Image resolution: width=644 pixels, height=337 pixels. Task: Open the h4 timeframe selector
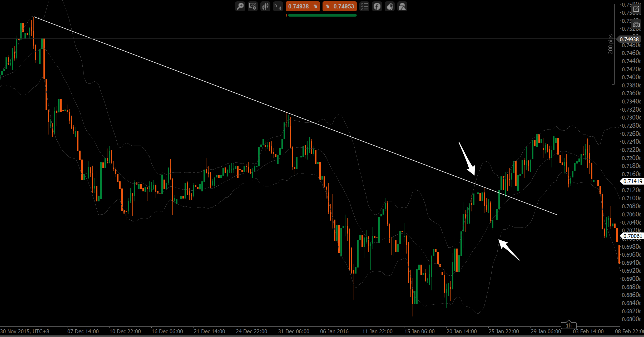[x=278, y=6]
